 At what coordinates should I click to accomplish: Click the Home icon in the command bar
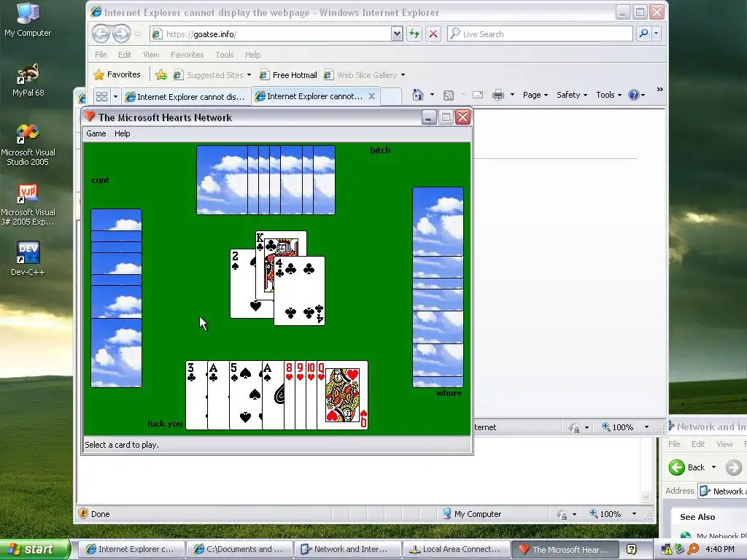(x=418, y=95)
